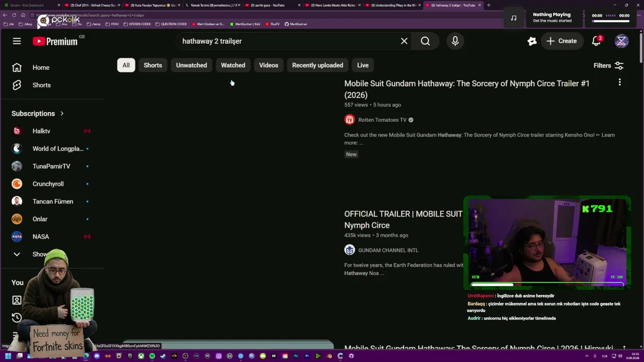Switch to Hans Landa Meets Aldo Raine tab

tap(333, 5)
